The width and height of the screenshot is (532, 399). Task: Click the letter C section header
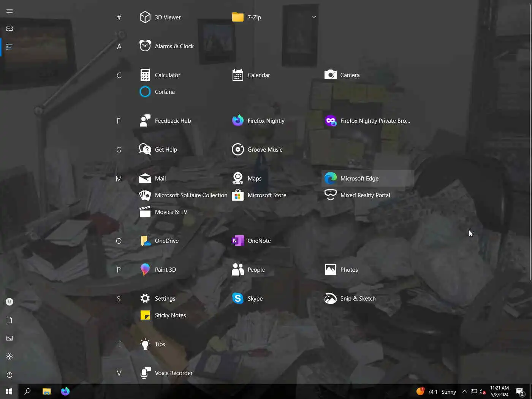(119, 75)
